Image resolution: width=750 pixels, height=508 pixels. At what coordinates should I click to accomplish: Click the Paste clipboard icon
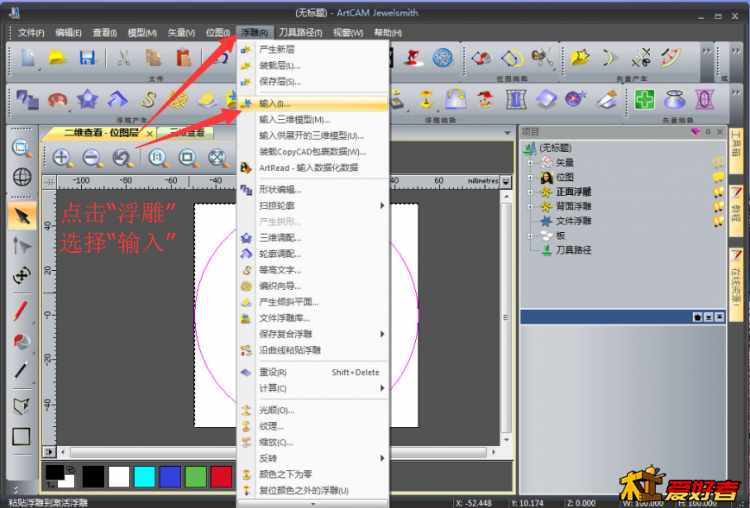click(x=184, y=58)
